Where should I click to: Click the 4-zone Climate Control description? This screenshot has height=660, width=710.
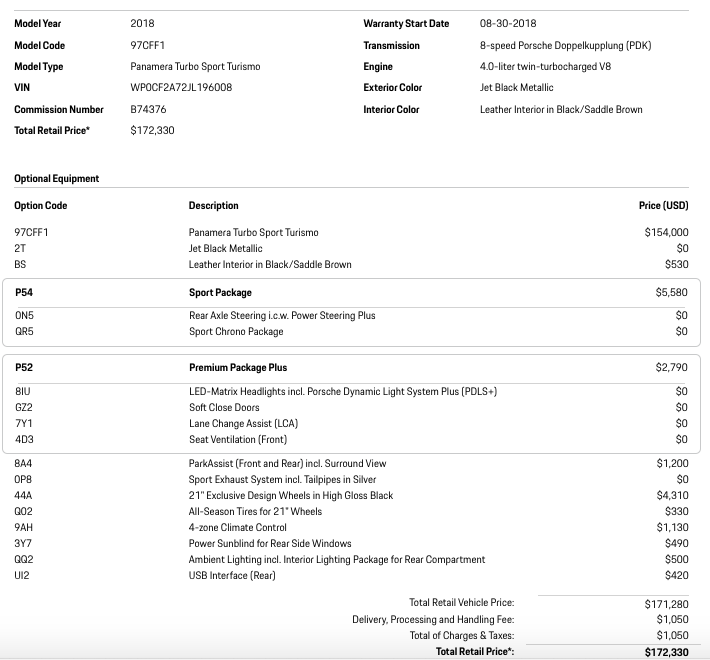[x=237, y=528]
